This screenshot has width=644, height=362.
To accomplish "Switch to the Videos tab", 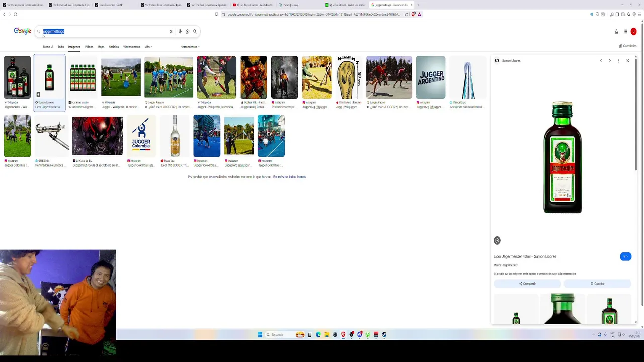I will point(89,47).
